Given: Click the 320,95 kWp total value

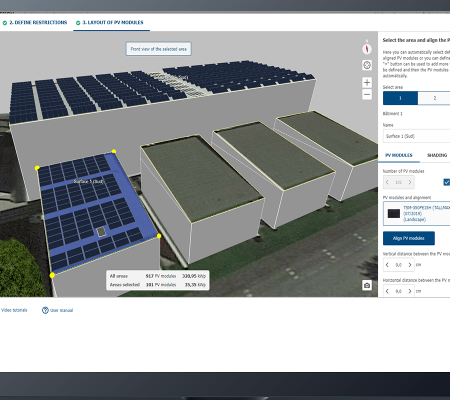Looking at the screenshot, I should coord(194,276).
